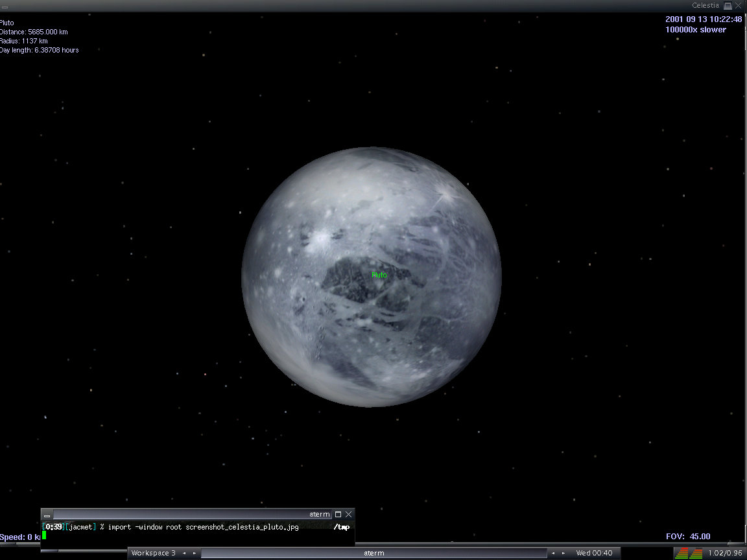Close the Celestia window
The image size is (747, 560).
pyautogui.click(x=738, y=6)
